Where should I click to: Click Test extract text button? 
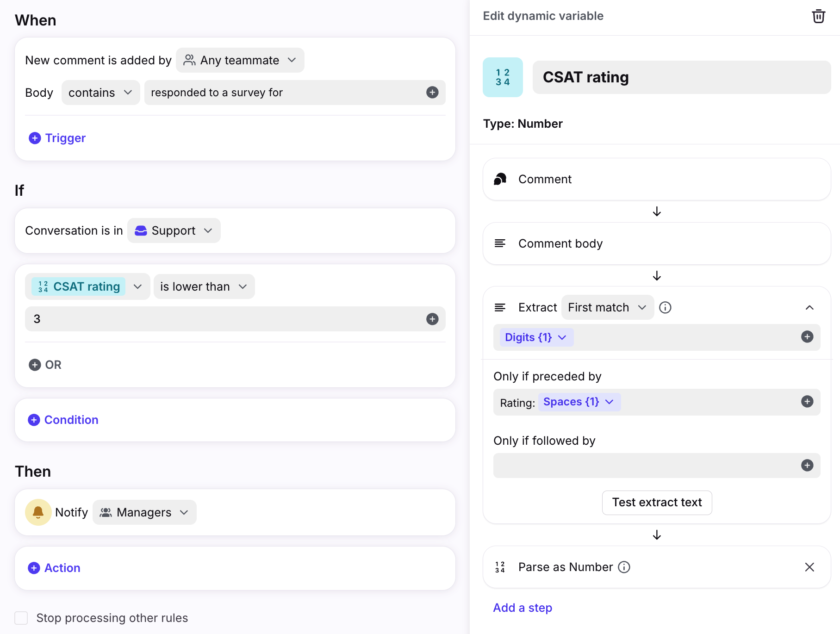[657, 503]
